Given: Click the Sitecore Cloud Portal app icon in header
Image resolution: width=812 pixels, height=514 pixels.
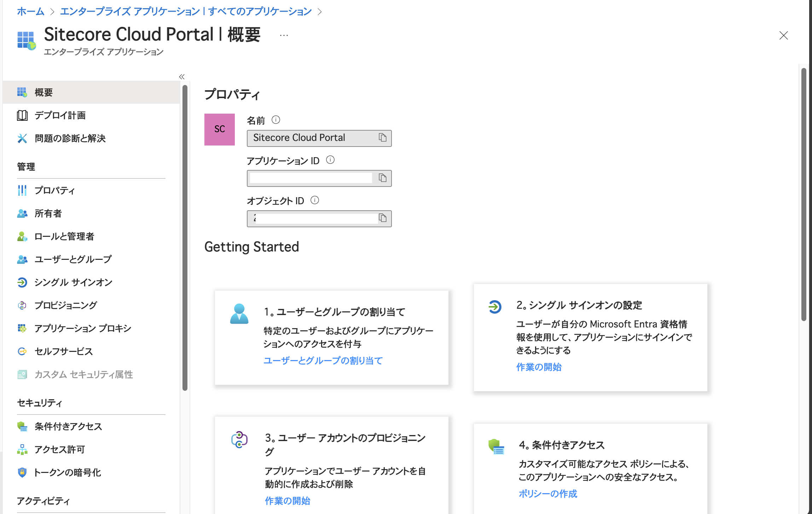Looking at the screenshot, I should coord(26,40).
